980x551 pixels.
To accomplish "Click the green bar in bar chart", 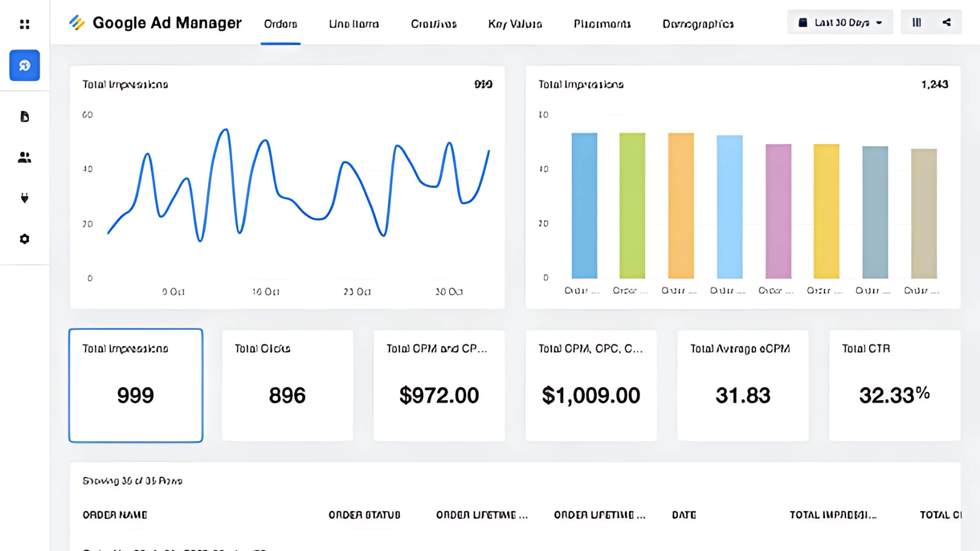I will (632, 206).
